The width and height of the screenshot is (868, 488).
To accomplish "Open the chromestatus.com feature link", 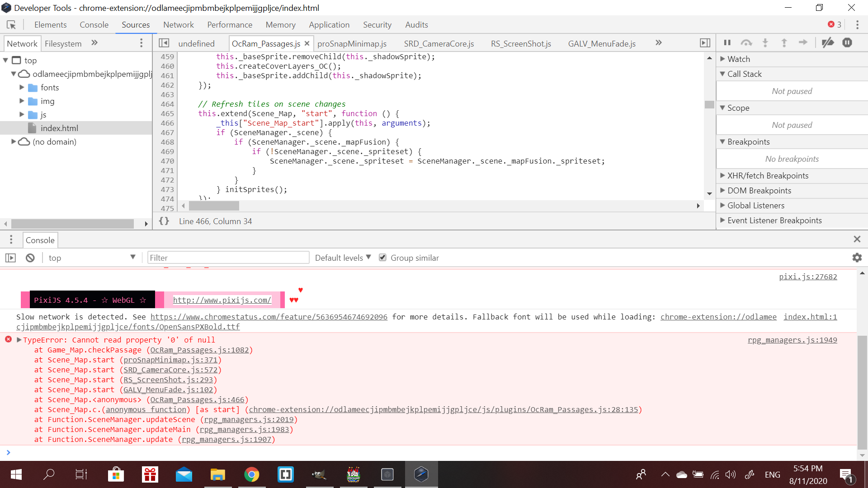I will [x=269, y=317].
